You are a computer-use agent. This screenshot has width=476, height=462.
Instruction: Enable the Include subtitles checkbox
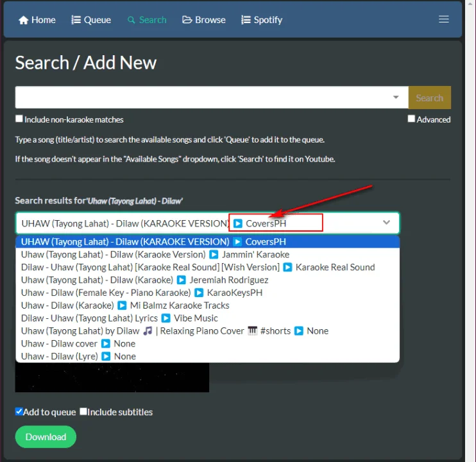tap(83, 411)
